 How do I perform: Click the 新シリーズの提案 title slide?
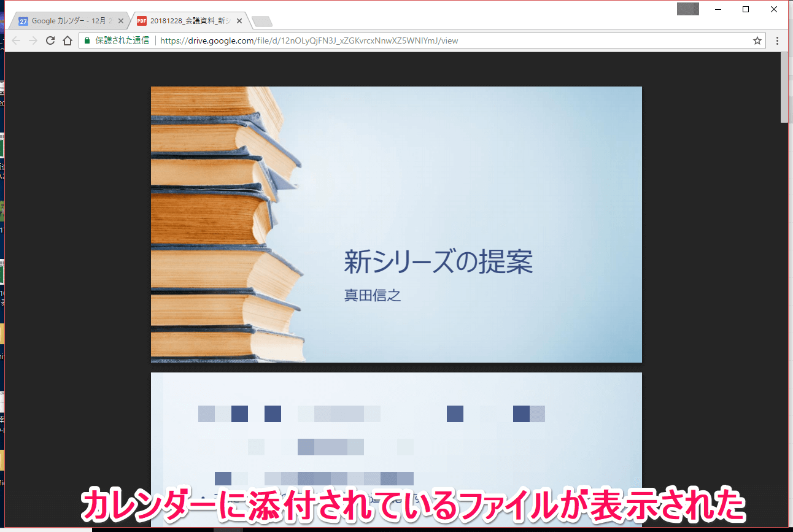[x=396, y=225]
